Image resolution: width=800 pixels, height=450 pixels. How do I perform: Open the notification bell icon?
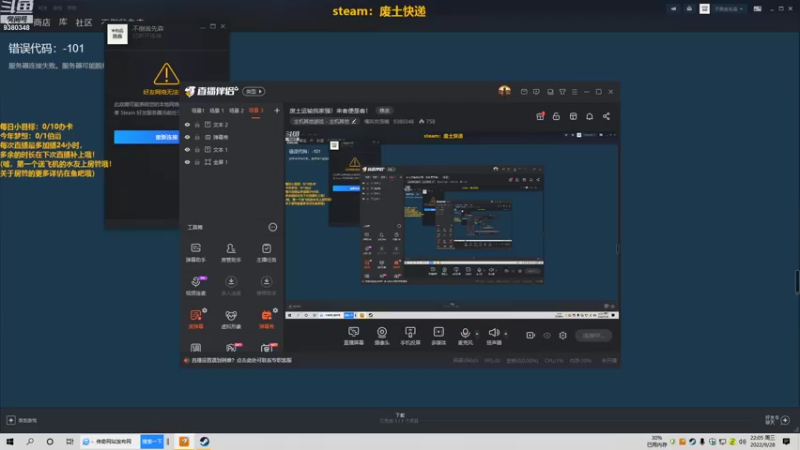(589, 116)
